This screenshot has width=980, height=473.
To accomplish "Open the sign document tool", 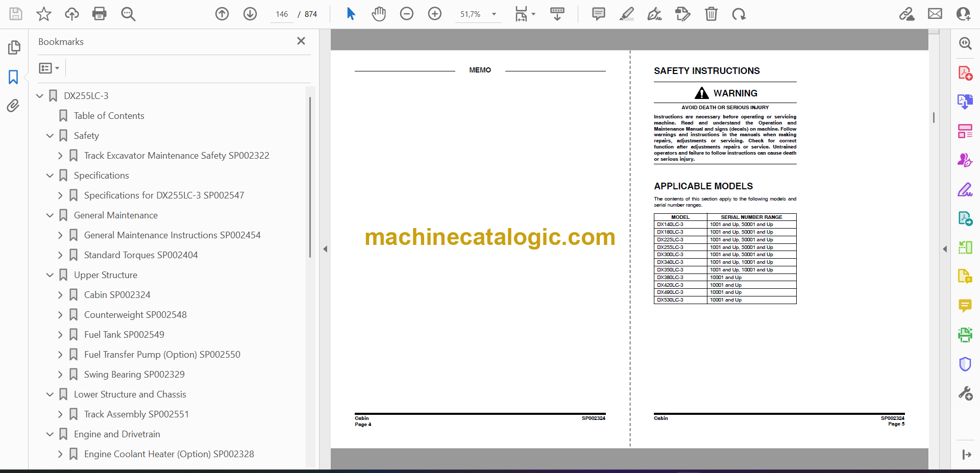I will tap(655, 14).
